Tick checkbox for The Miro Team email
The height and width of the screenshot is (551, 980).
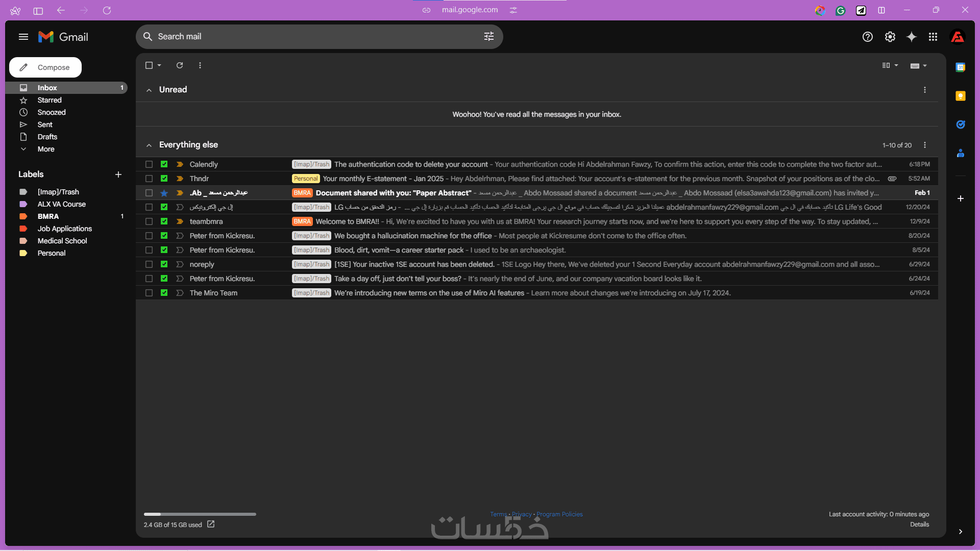pos(149,293)
